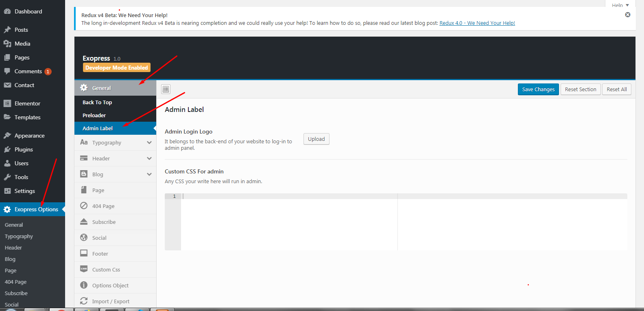
Task: Open the Help dropdown tab
Action: (620, 5)
